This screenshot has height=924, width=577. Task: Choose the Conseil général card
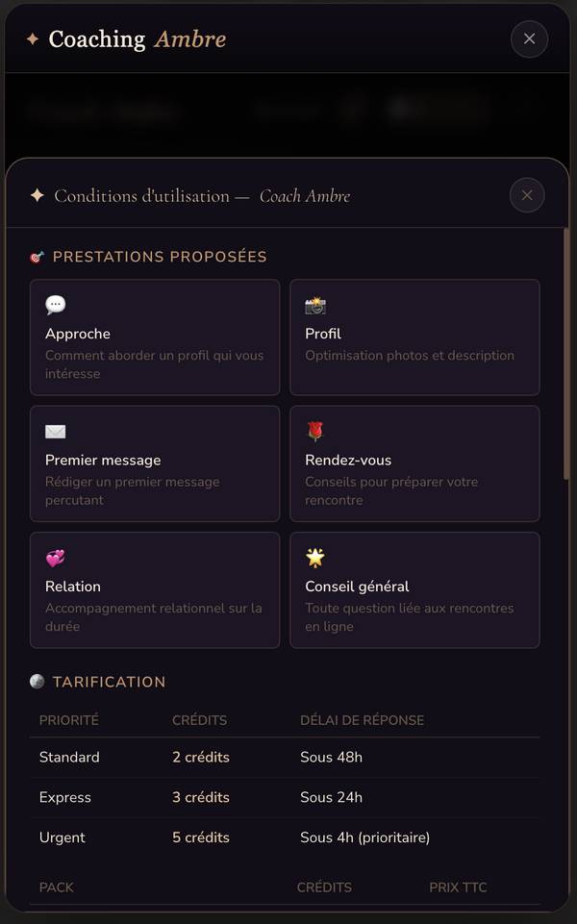click(x=414, y=590)
